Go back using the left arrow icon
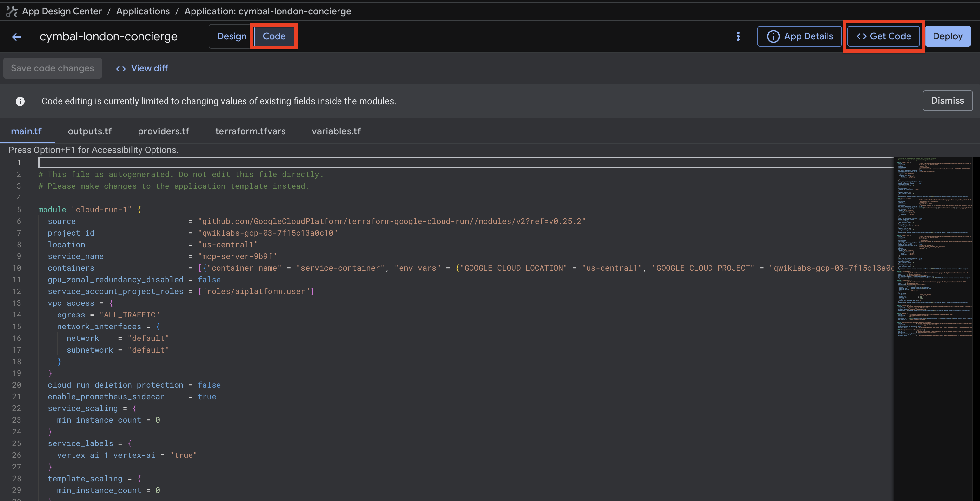Viewport: 980px width, 501px height. 16,37
